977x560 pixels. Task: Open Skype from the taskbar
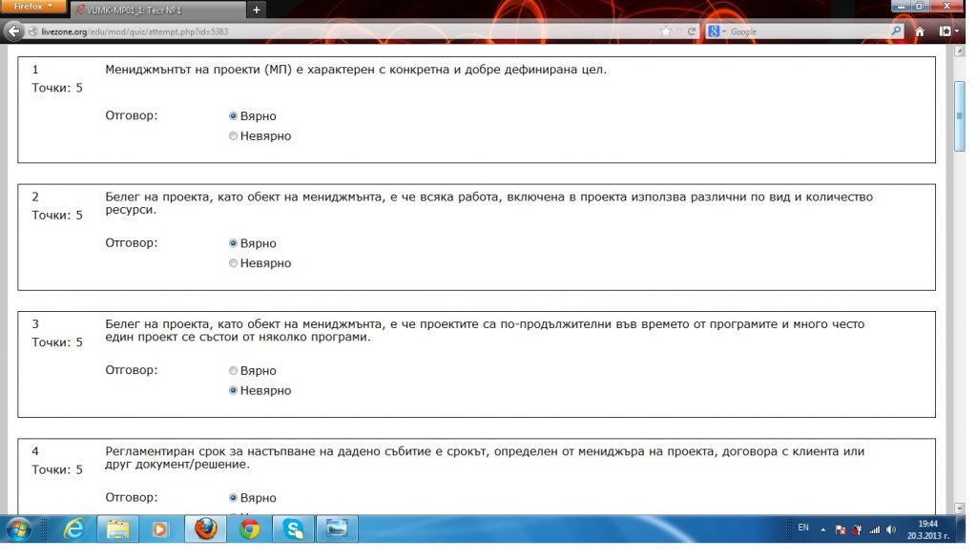[x=293, y=529]
